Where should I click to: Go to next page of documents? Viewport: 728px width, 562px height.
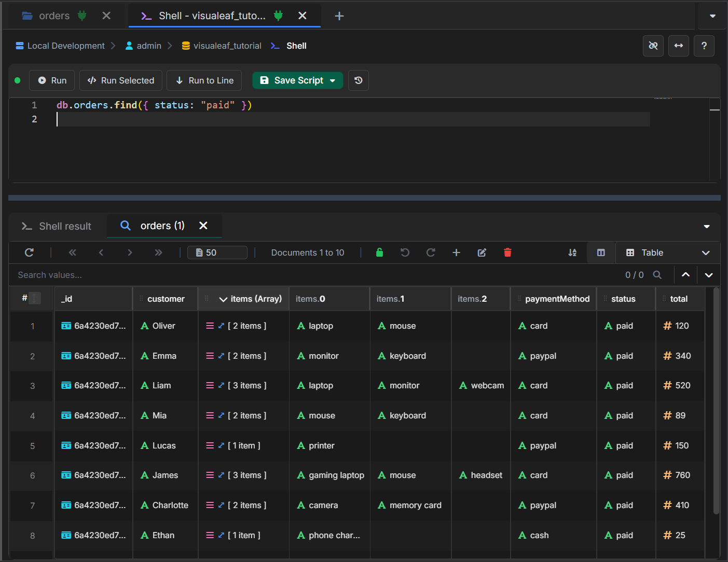click(x=130, y=252)
